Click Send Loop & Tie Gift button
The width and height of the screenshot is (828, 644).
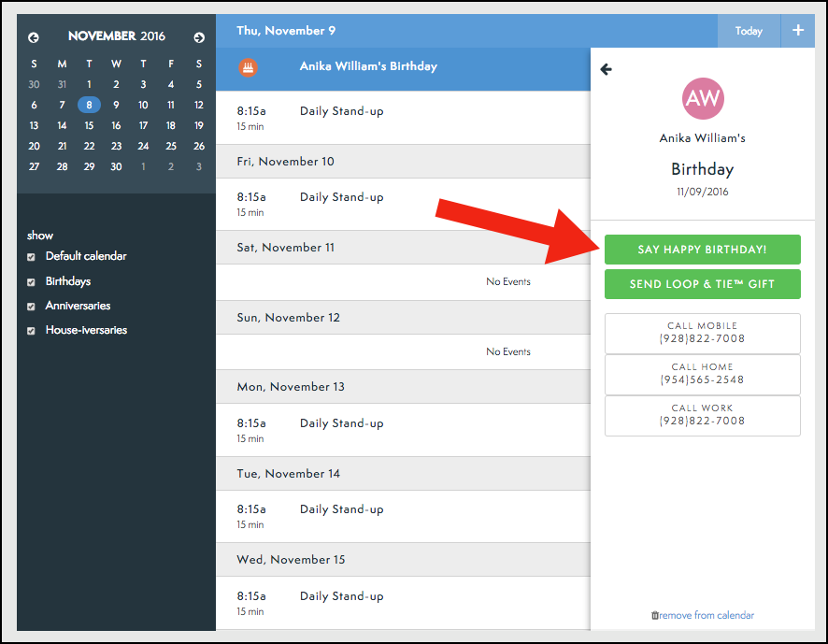click(702, 284)
